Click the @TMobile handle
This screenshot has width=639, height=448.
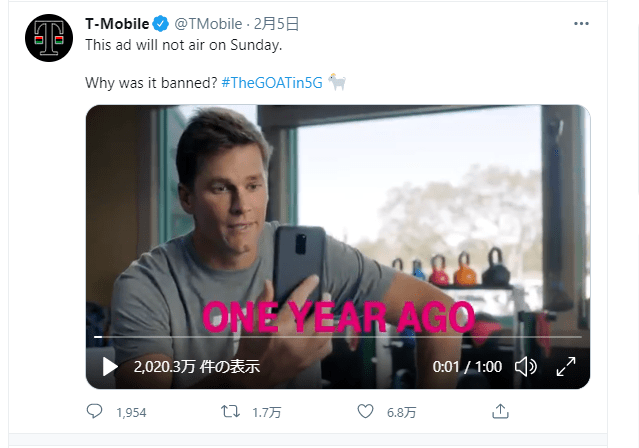point(208,24)
